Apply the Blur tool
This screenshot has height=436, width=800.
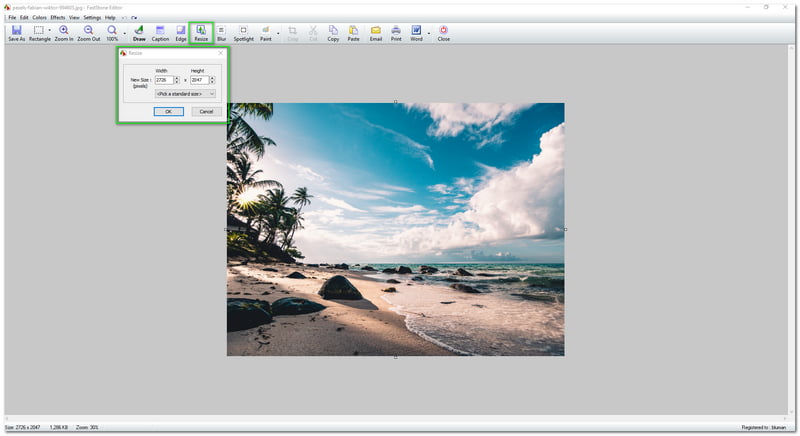(221, 31)
